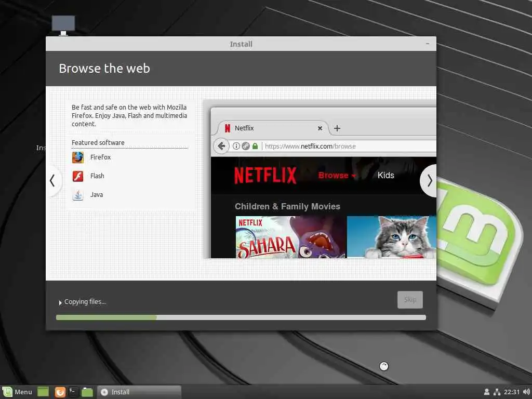Image resolution: width=532 pixels, height=399 pixels.
Task: Open the file manager folder in taskbar
Action: [x=87, y=392]
